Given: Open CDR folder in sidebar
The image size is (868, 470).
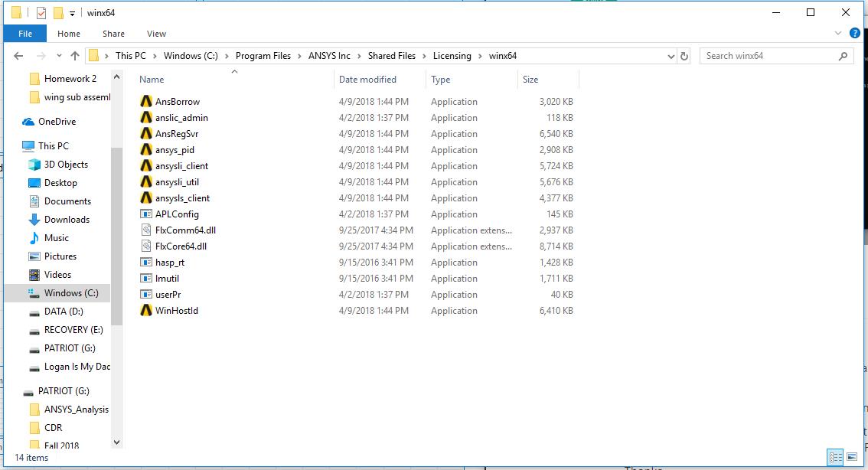Looking at the screenshot, I should [x=53, y=428].
